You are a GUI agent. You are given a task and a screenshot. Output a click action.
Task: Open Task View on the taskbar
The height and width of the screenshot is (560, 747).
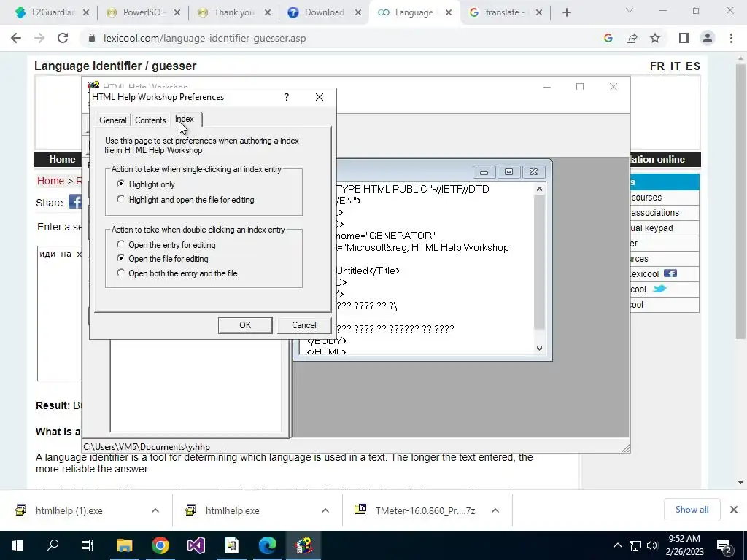[88, 545]
